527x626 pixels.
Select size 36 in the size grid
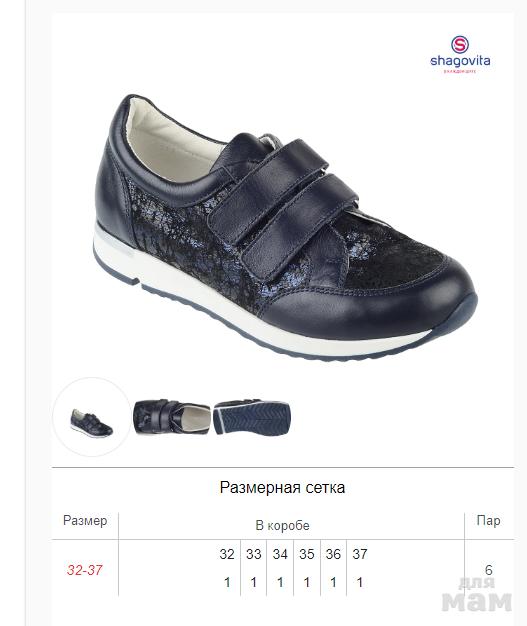tap(333, 554)
